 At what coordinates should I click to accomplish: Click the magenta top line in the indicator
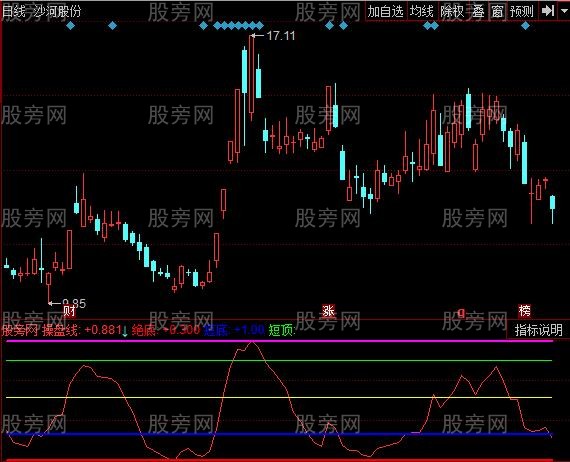click(x=279, y=341)
